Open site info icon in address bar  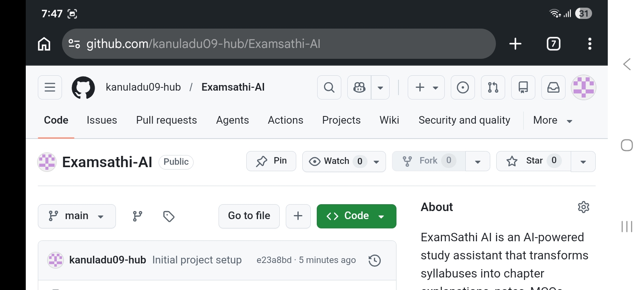tap(74, 43)
